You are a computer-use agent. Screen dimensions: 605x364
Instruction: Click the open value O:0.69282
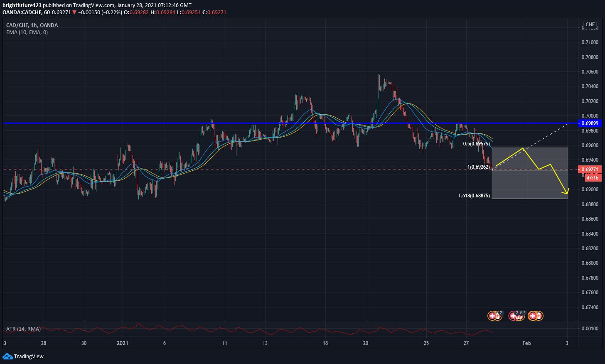click(x=136, y=12)
